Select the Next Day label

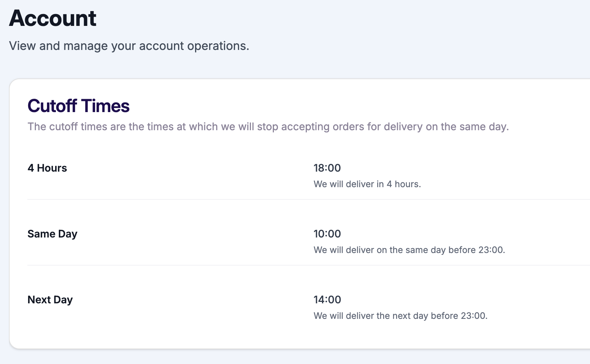coord(50,300)
